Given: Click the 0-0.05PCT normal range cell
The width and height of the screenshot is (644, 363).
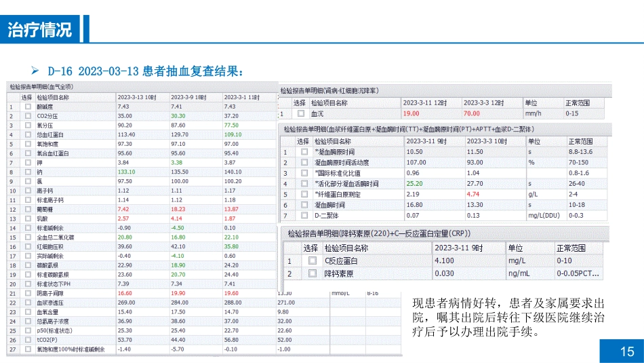Looking at the screenshot, I should click(x=578, y=273).
